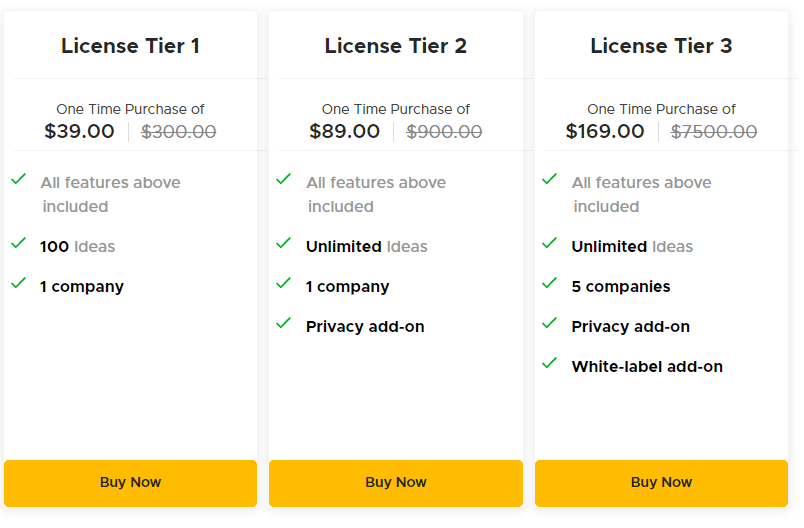The image size is (804, 528).
Task: Click checkmark beside Tier 1 '100 Ideas'
Action: point(18,243)
